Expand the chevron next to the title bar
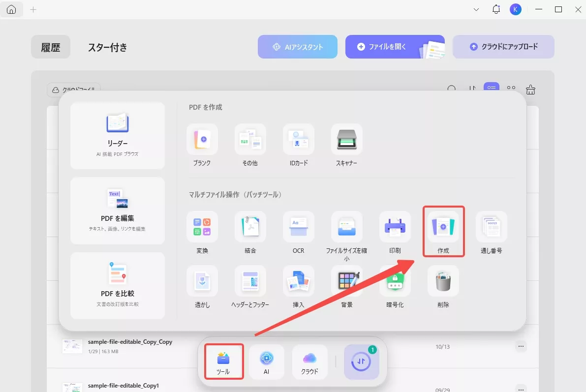The width and height of the screenshot is (586, 392). [x=476, y=9]
